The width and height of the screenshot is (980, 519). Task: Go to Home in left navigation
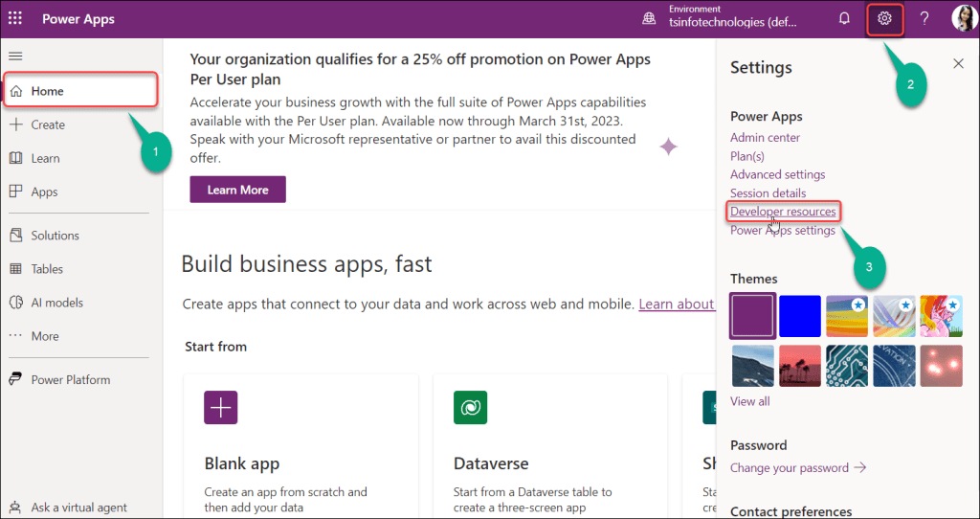tap(80, 91)
